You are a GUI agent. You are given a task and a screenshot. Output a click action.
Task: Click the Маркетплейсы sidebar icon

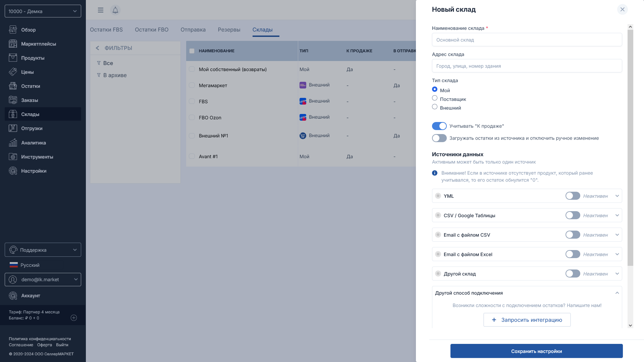[13, 44]
